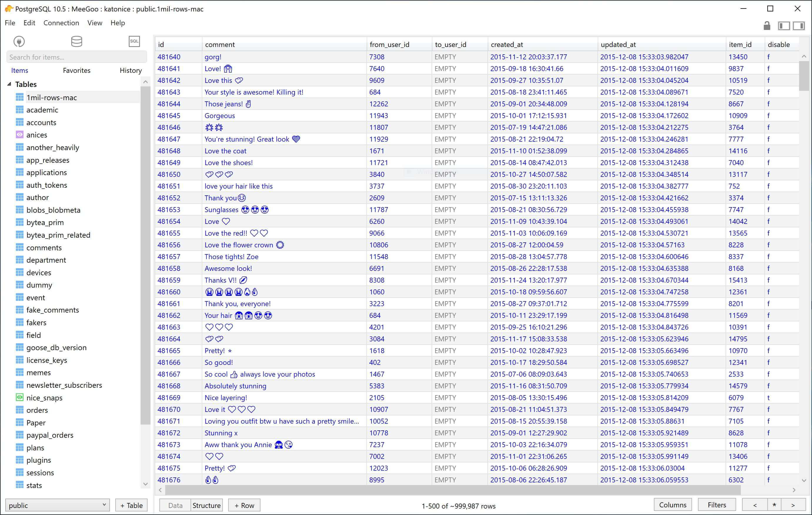Click the nice_snaps view icon
The image size is (812, 515).
click(20, 397)
